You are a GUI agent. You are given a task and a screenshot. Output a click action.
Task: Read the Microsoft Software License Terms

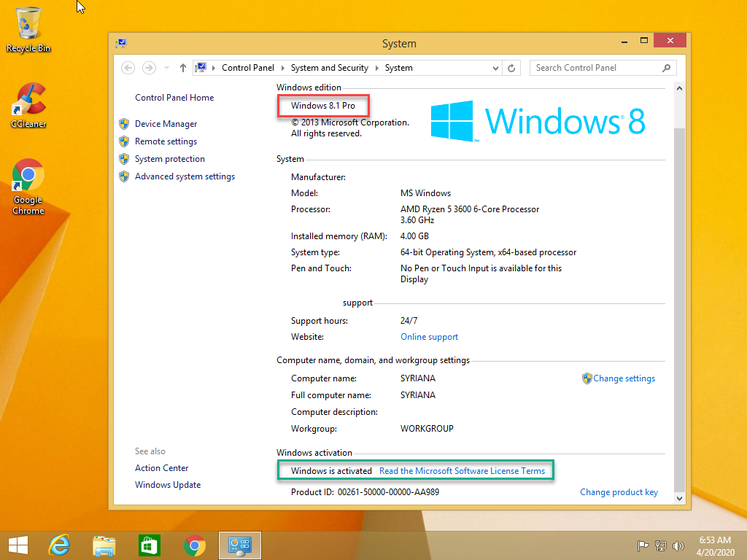(x=462, y=471)
